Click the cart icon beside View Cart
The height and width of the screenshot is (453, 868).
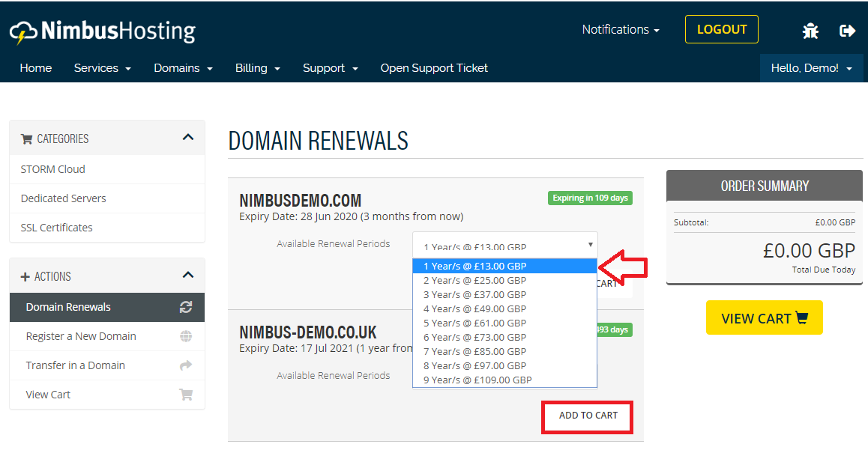[186, 395]
